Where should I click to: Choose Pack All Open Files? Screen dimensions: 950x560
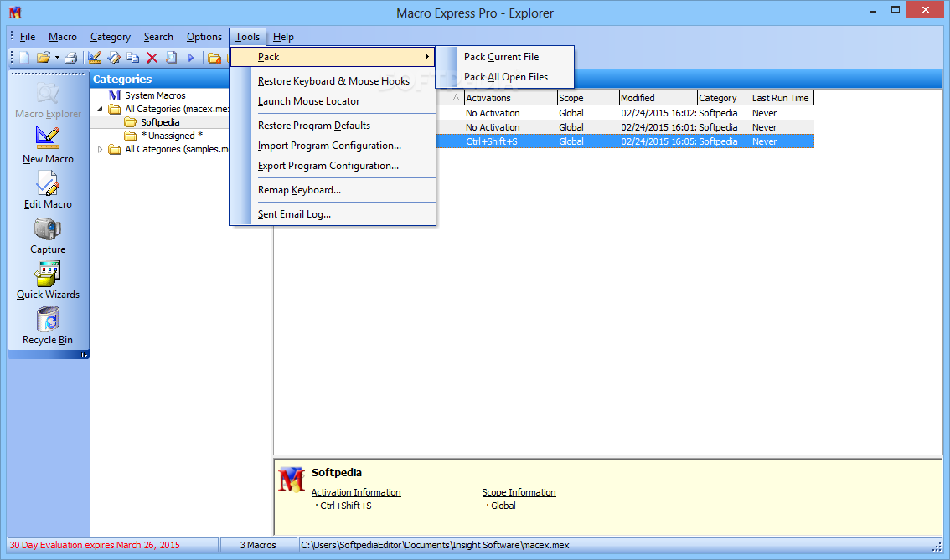click(x=504, y=77)
